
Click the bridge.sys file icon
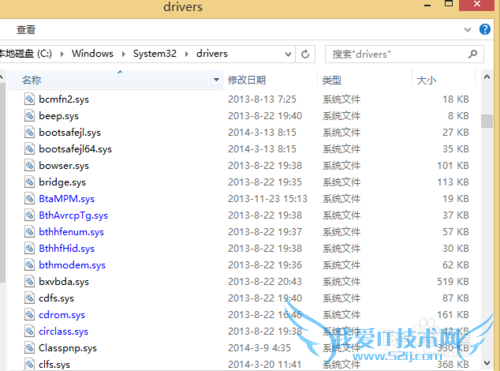pos(29,182)
